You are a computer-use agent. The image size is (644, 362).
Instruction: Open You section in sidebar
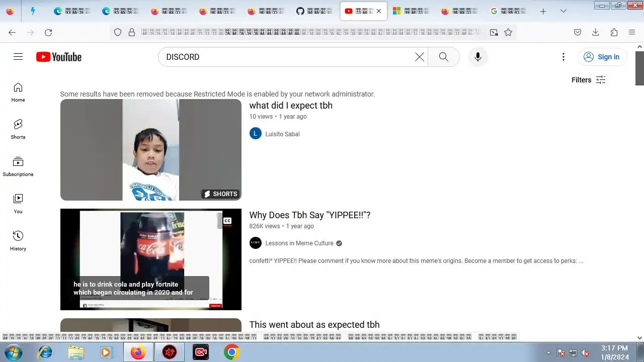(18, 204)
